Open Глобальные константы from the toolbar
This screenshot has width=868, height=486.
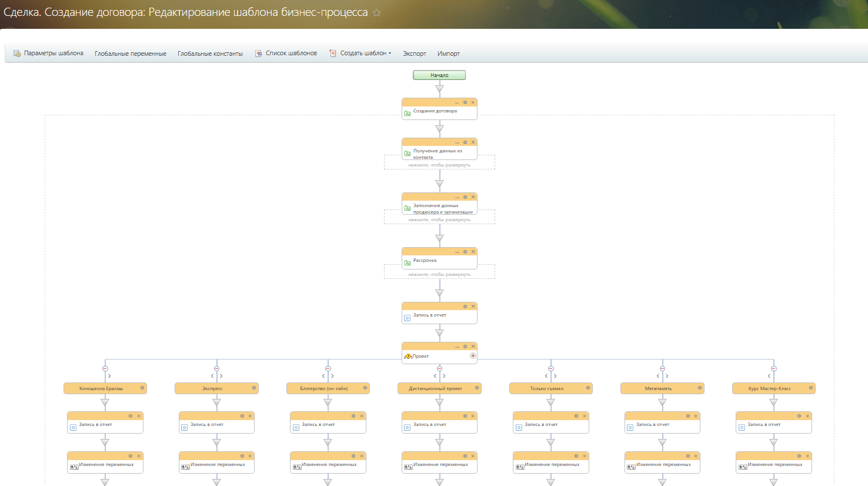(x=210, y=54)
